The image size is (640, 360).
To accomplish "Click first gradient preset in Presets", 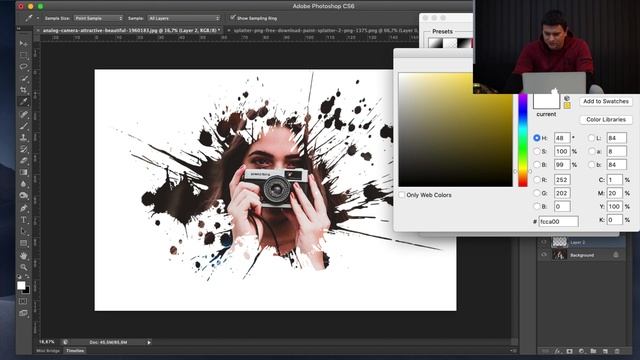I will 435,43.
